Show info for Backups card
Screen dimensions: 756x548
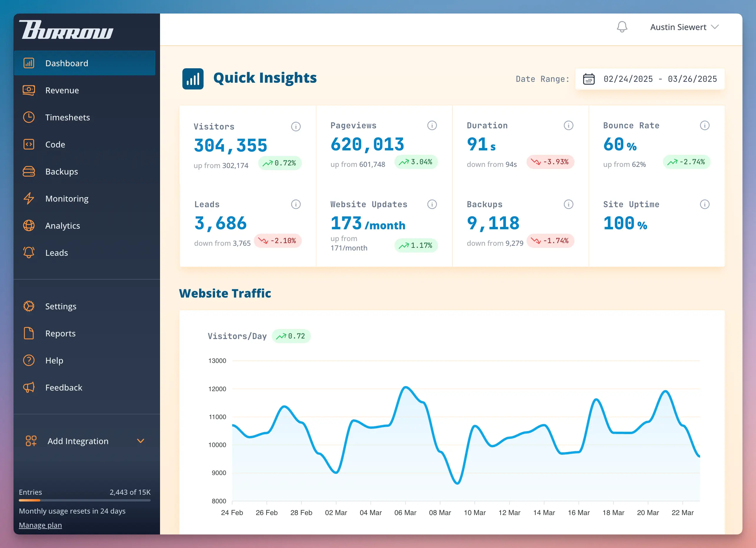(x=568, y=204)
